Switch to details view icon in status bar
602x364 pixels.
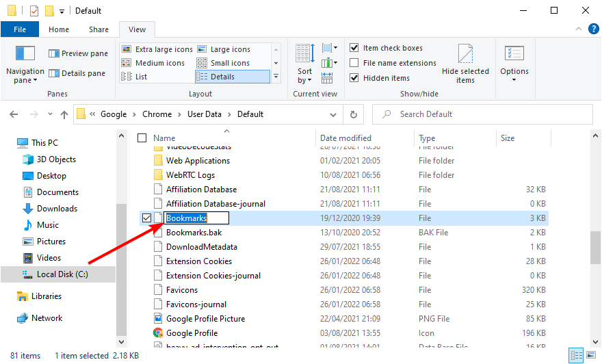(576, 355)
